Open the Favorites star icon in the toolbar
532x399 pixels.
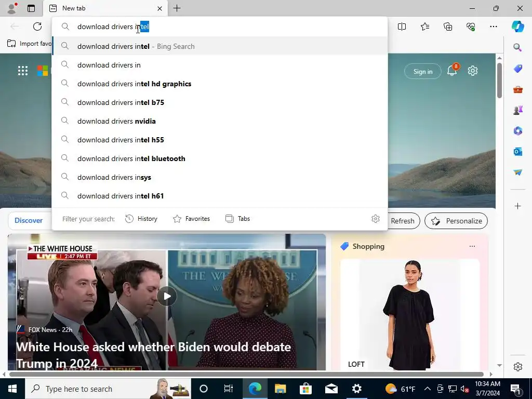(x=425, y=26)
